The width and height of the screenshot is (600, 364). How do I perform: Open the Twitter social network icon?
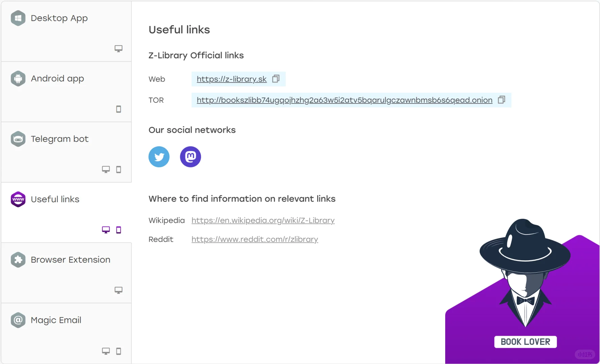pyautogui.click(x=159, y=157)
